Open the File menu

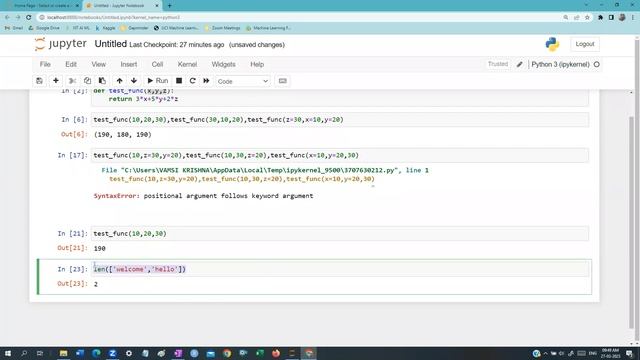45,64
